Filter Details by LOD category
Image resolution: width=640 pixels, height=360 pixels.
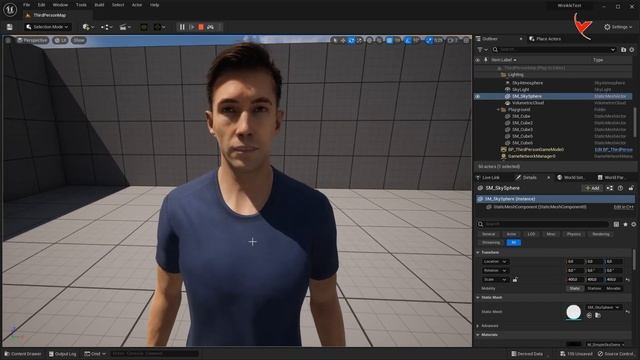coord(531,234)
